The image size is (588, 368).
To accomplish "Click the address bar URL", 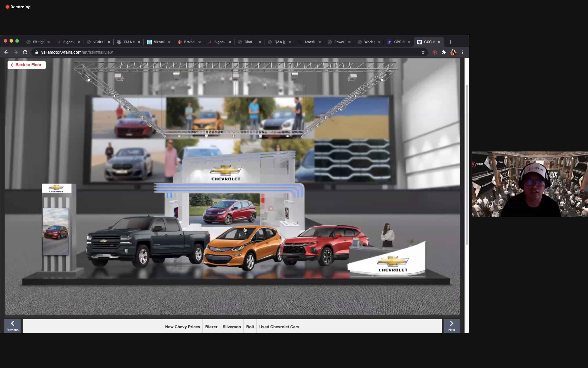I will pyautogui.click(x=77, y=52).
